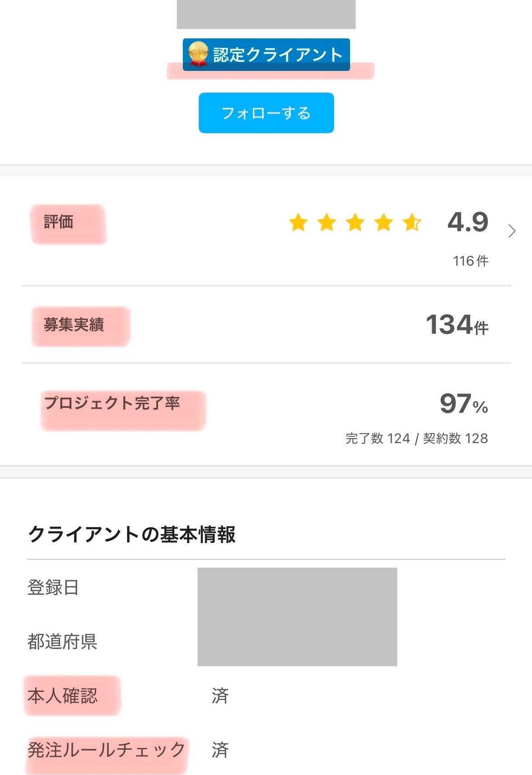532x775 pixels.
Task: Click the 発注ルールチェック label
Action: (106, 750)
